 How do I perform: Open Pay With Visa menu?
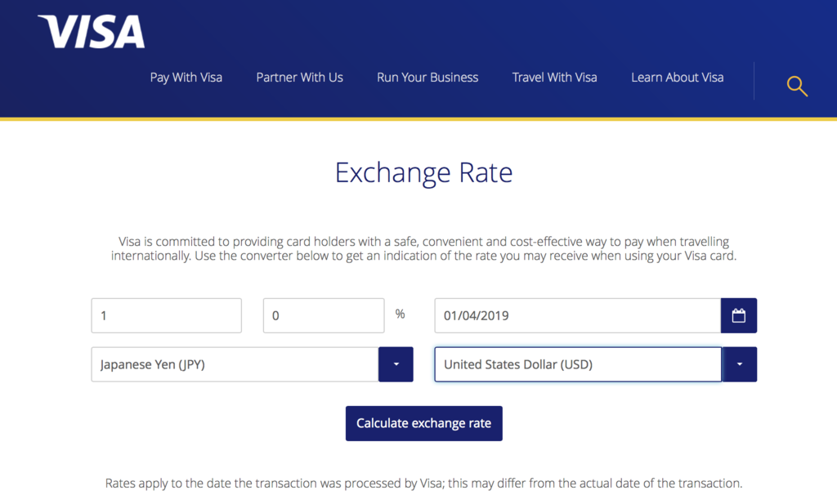pos(186,78)
